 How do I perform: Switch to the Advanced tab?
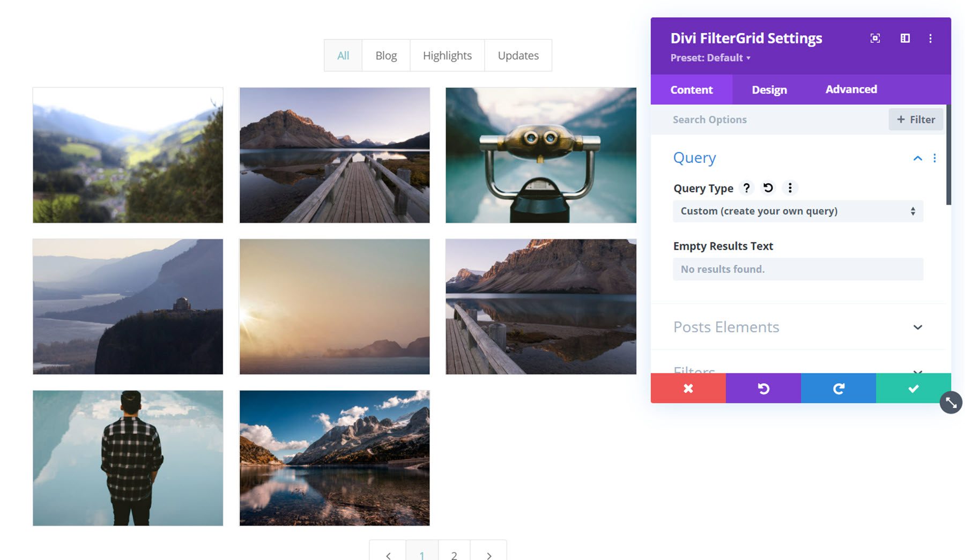pos(851,89)
